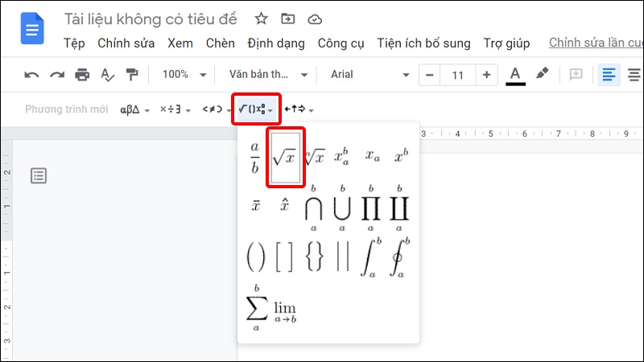
Task: Insert x with subscript and superscript
Action: click(x=341, y=156)
